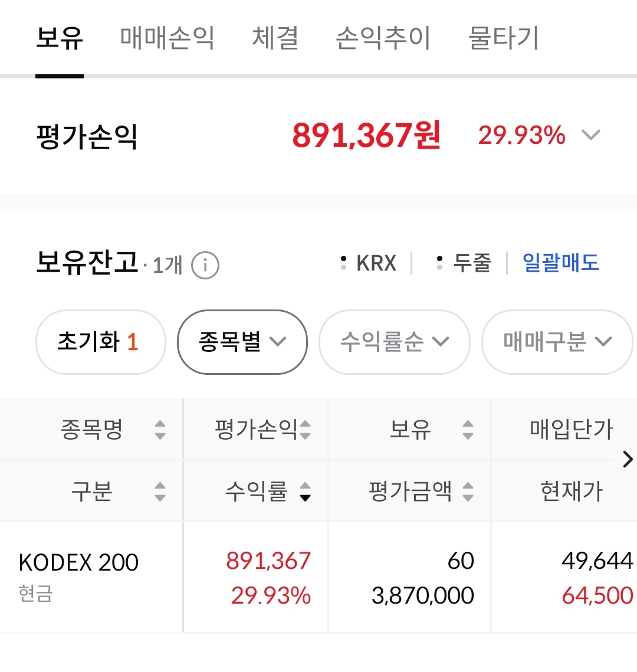Open the 매매구분 dropdown filter

click(x=557, y=342)
